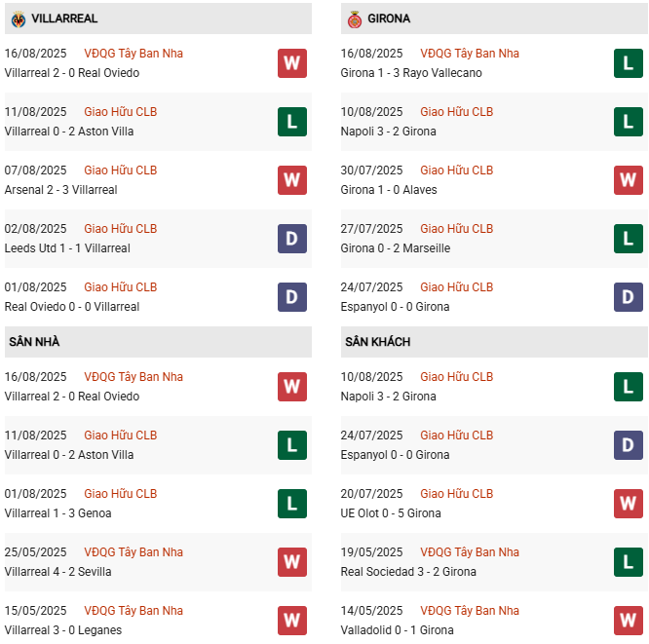
Task: Open VĐQG Tây Ban Nha link for Villarreal vs Sevilla
Action: (x=134, y=552)
